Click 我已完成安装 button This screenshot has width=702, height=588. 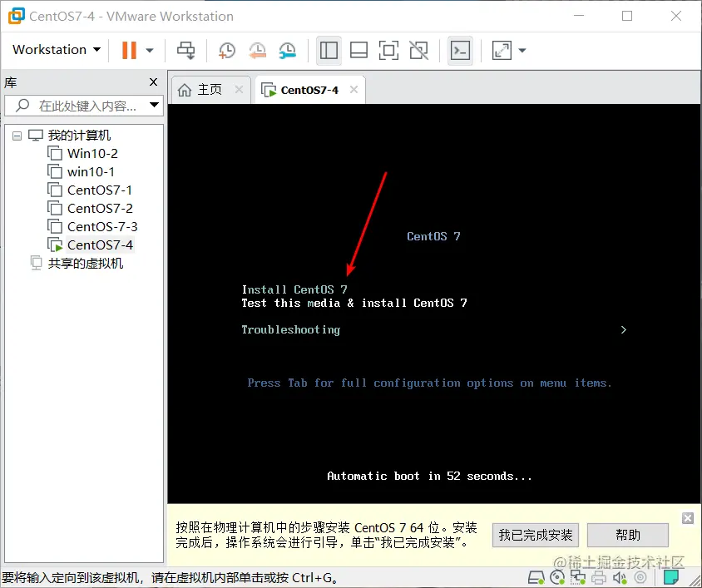[x=536, y=535]
